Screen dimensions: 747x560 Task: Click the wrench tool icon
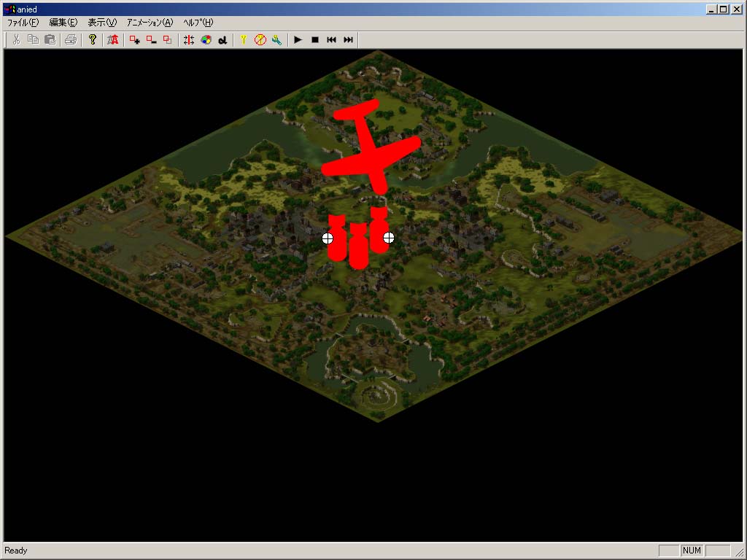point(276,39)
